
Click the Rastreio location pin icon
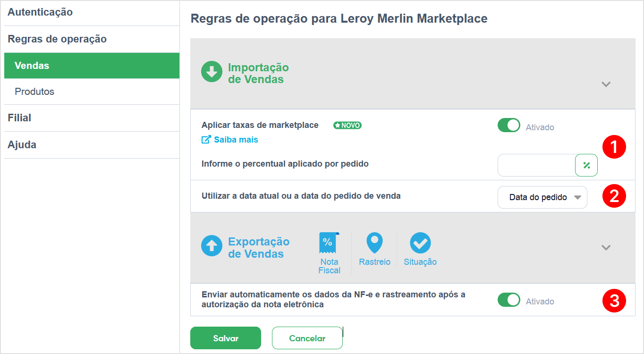pyautogui.click(x=374, y=243)
